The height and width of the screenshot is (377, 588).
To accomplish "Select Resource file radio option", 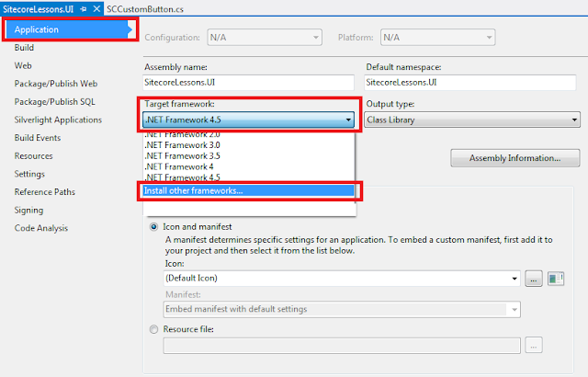I will pyautogui.click(x=153, y=329).
